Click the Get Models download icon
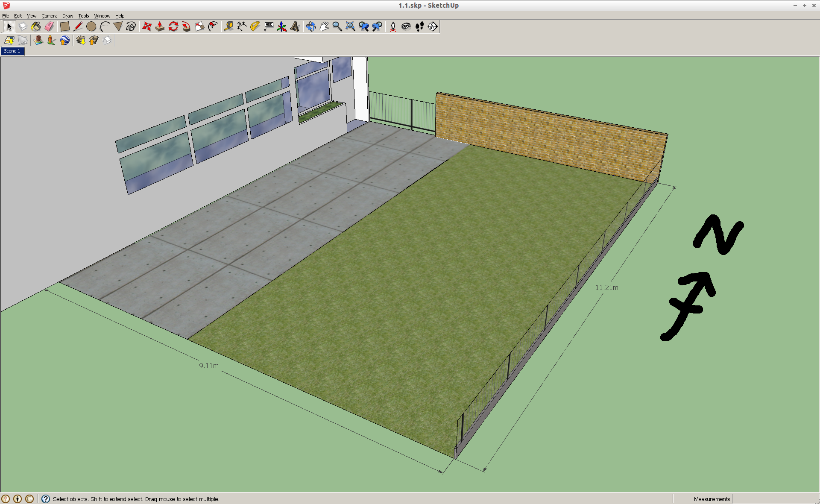Viewport: 820px width, 504px height. pyautogui.click(x=81, y=40)
